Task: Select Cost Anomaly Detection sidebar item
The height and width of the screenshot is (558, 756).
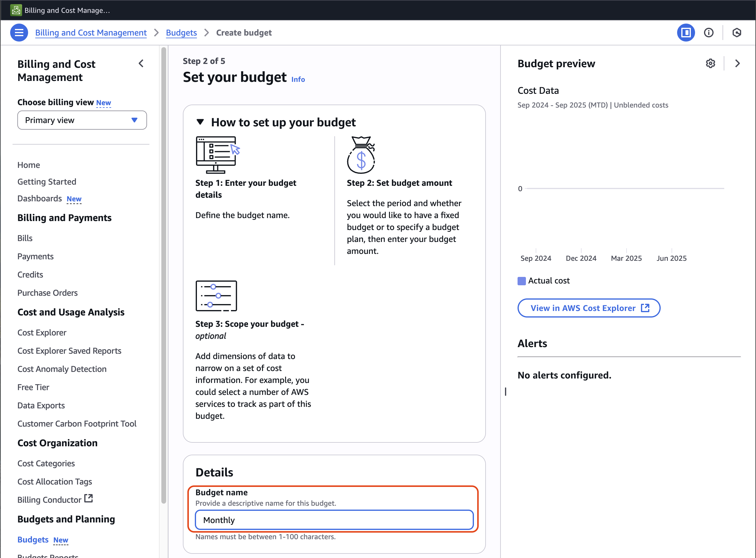Action: (62, 369)
